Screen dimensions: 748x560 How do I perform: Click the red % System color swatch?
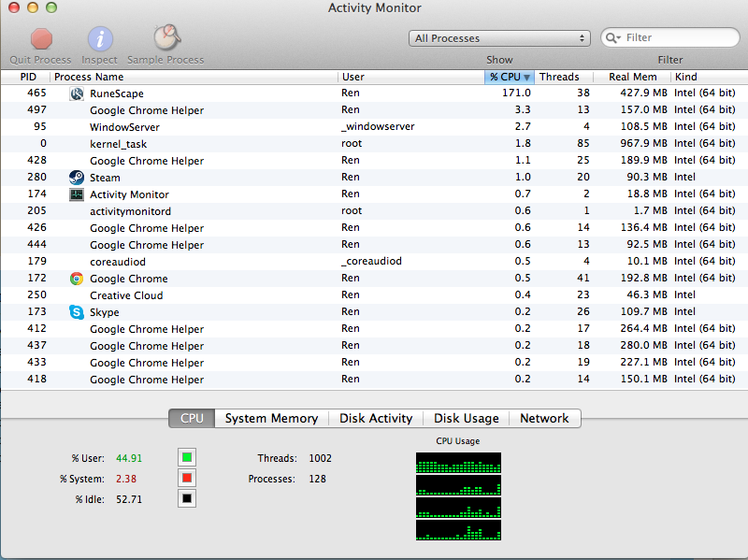(187, 478)
